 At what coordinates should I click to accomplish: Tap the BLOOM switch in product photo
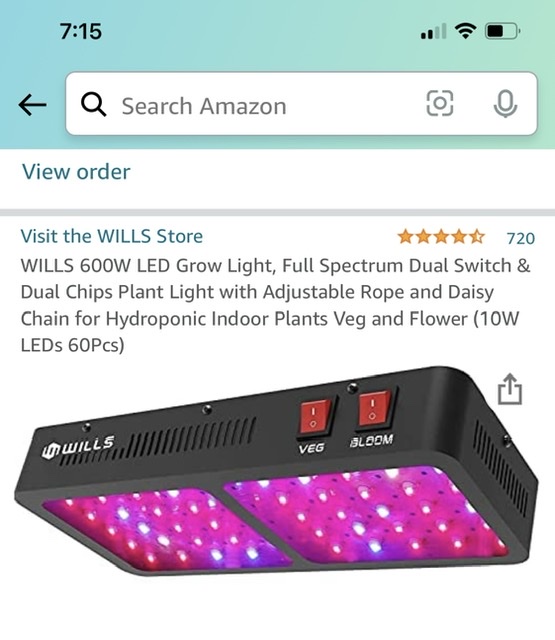point(374,410)
